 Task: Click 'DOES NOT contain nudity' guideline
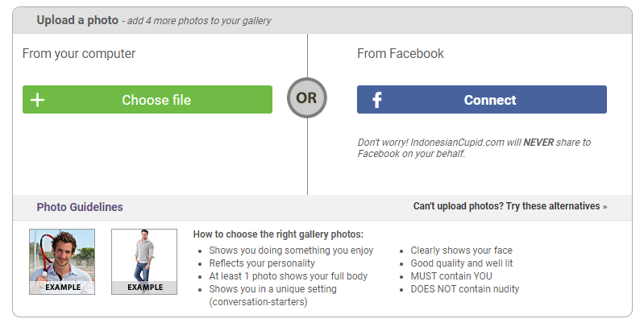coord(465,289)
